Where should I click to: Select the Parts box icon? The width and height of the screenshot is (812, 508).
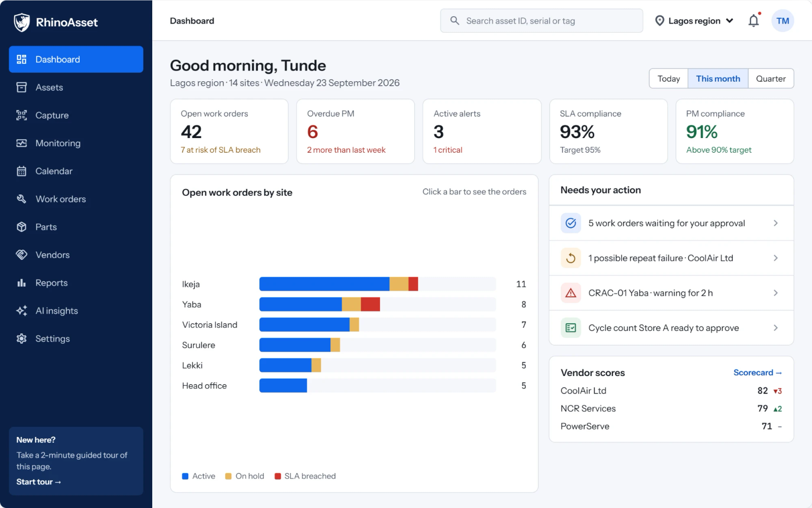tap(21, 227)
